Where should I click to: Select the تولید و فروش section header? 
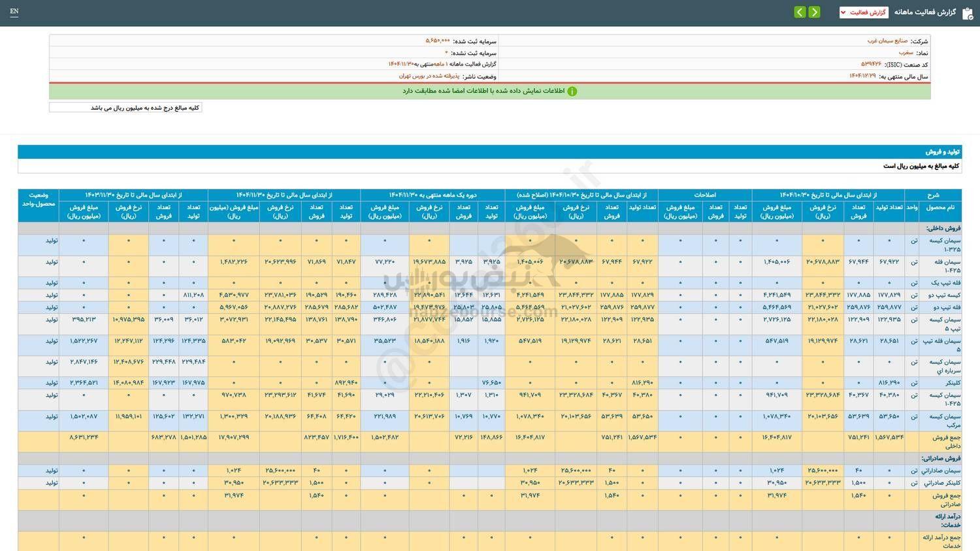[941, 152]
